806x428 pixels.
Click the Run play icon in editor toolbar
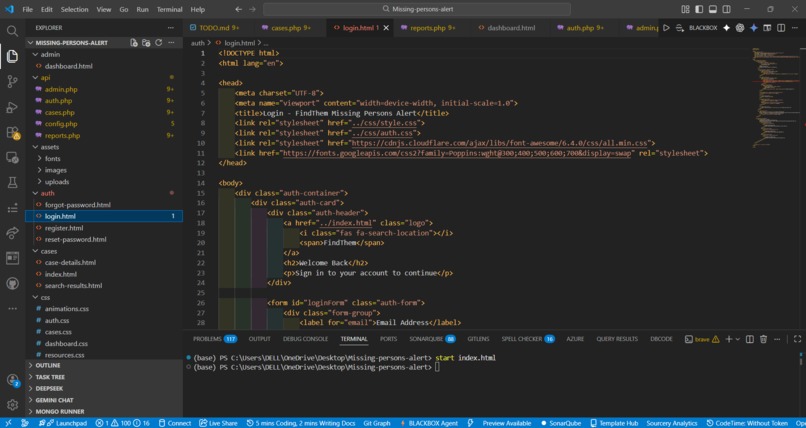pyautogui.click(x=666, y=28)
